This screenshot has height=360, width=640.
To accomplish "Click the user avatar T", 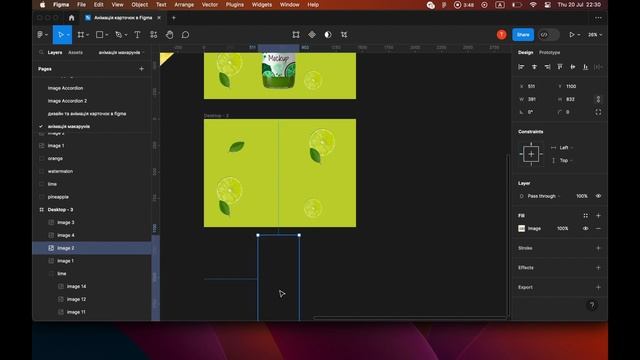I will pyautogui.click(x=502, y=35).
